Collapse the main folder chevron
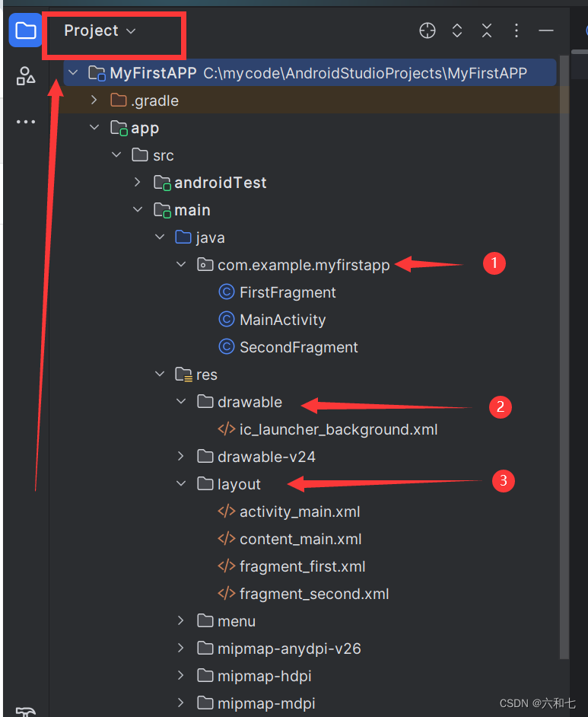Screen dimensions: 588x717 click(x=138, y=210)
